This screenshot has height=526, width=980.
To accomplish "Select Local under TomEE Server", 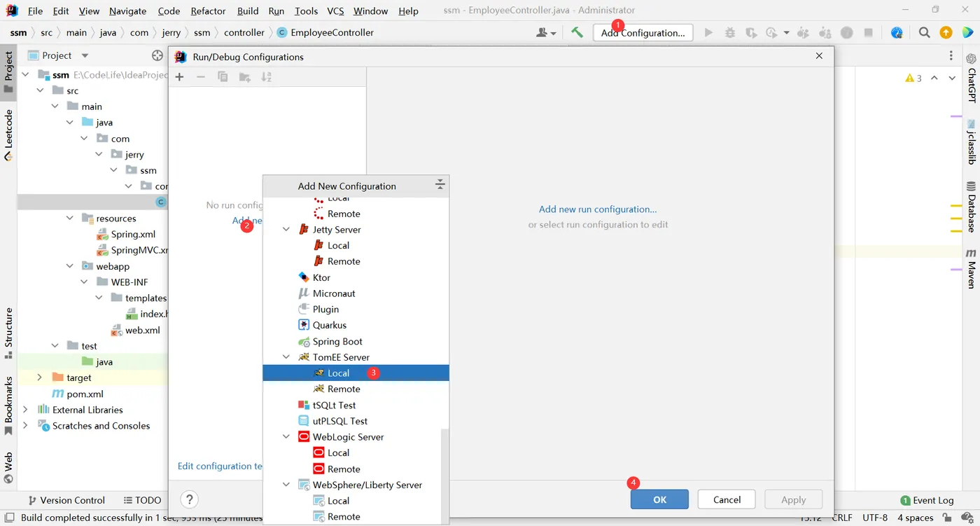I will click(x=356, y=373).
